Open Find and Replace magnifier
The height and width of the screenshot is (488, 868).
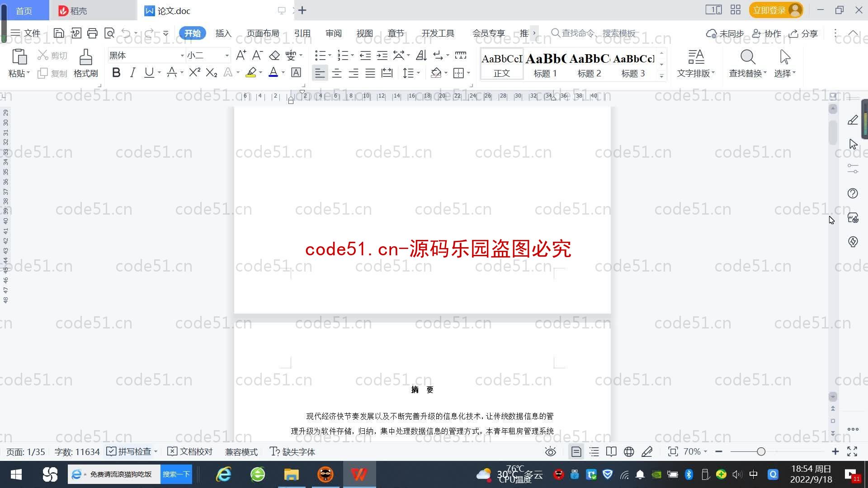point(748,57)
